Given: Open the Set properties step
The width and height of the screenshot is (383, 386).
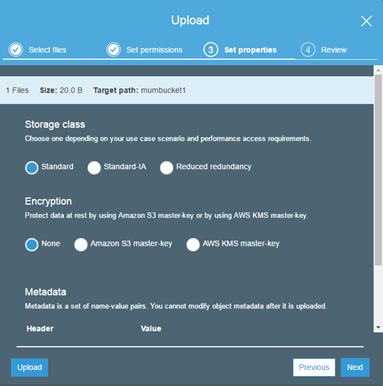Looking at the screenshot, I should 250,50.
